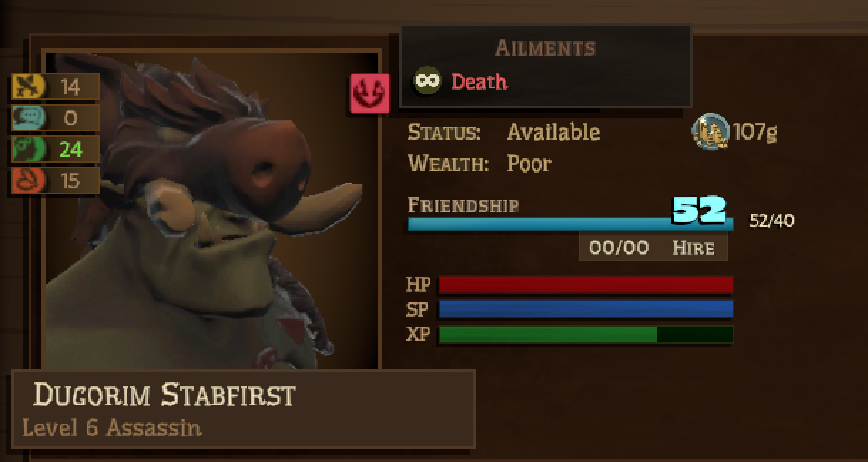Click the green XP bar
868x462 pixels.
[586, 334]
